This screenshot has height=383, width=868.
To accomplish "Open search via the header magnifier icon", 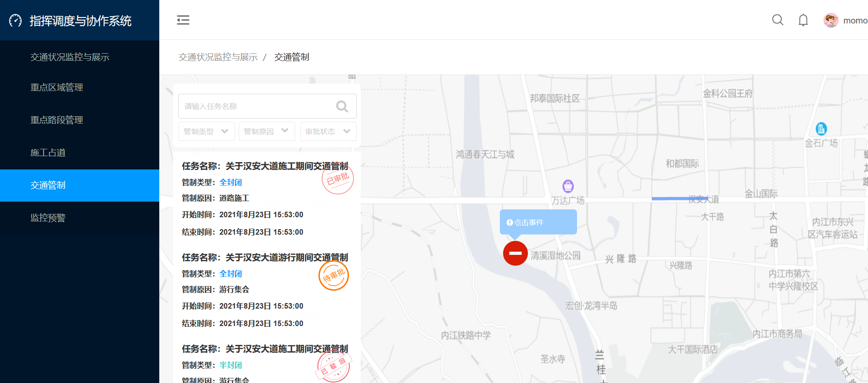I will click(x=778, y=20).
